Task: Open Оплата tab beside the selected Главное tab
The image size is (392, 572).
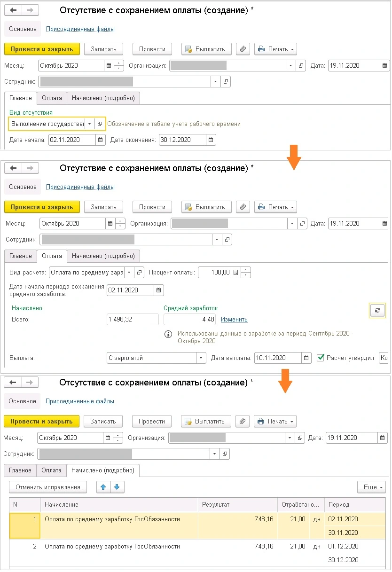Action: click(52, 98)
